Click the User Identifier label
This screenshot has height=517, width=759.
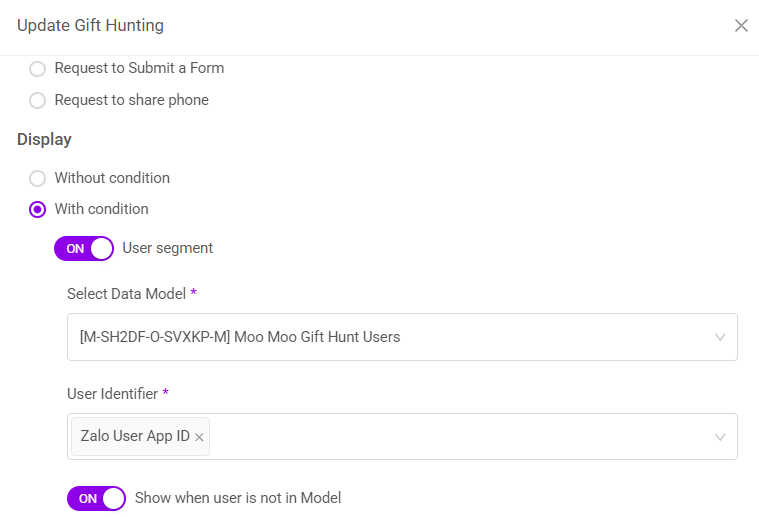tap(112, 393)
